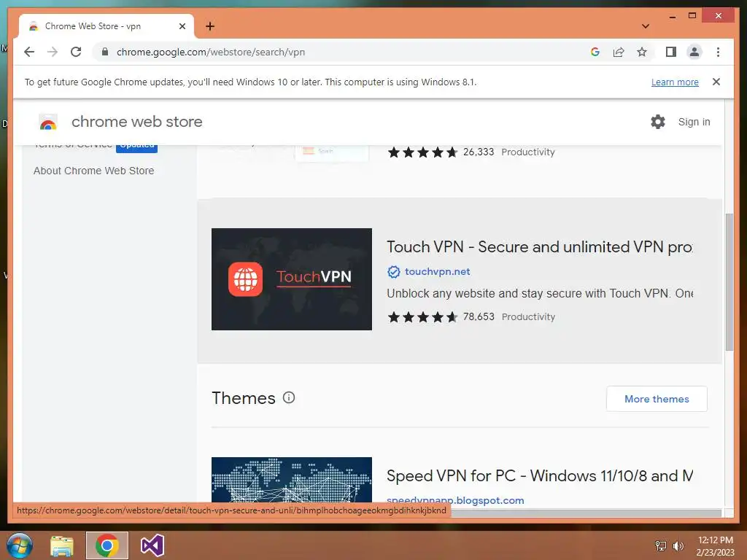Image resolution: width=747 pixels, height=560 pixels.
Task: Open File Explorer from taskbar
Action: tap(62, 545)
